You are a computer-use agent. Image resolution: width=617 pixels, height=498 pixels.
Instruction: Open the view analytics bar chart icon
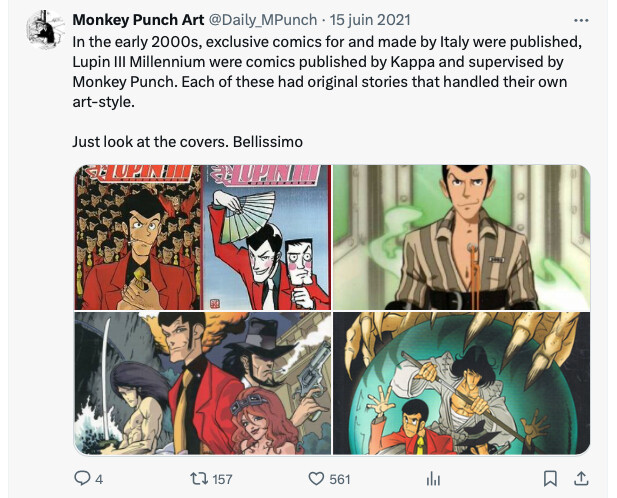[x=434, y=479]
